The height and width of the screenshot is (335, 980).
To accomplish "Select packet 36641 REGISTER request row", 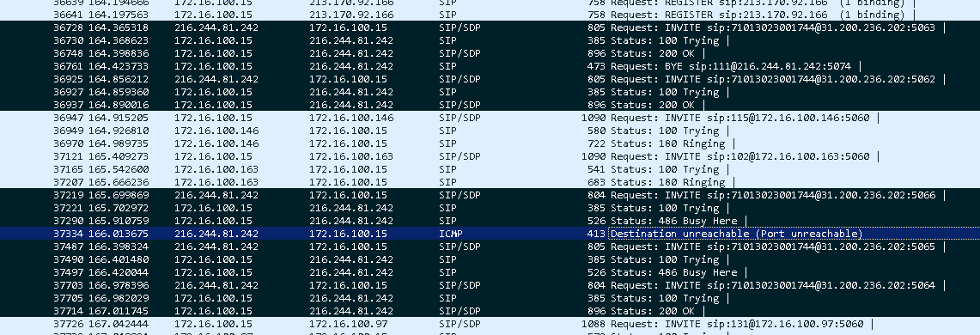I will coord(490,15).
